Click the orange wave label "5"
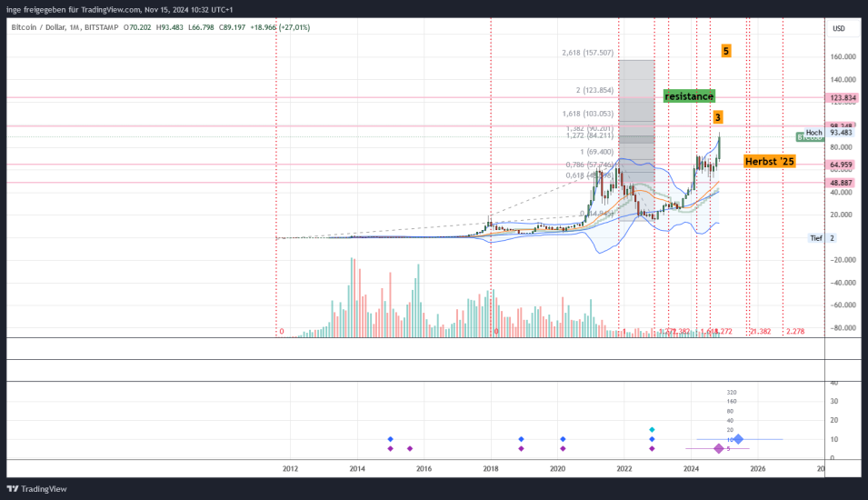Screen dimensions: 868x500 coord(725,51)
